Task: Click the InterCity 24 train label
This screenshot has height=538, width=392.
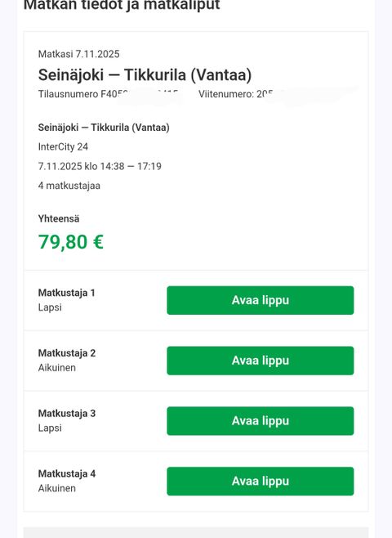Action: pos(63,147)
